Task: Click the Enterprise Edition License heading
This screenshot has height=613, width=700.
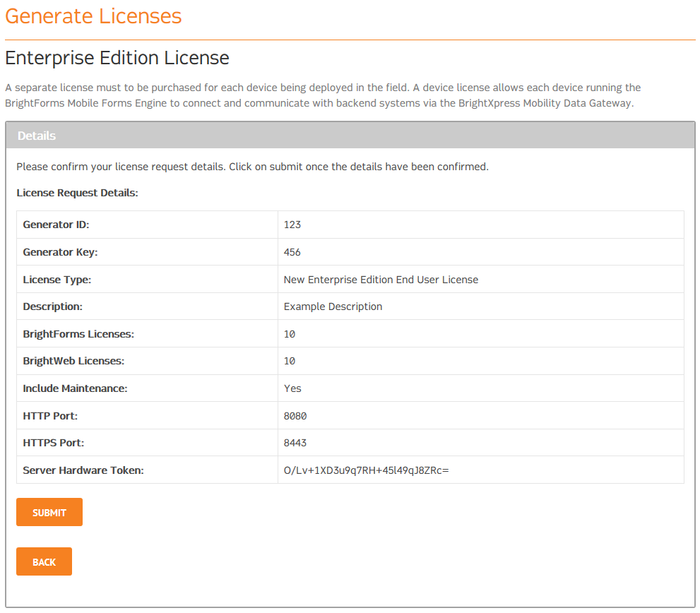Action: [x=117, y=58]
